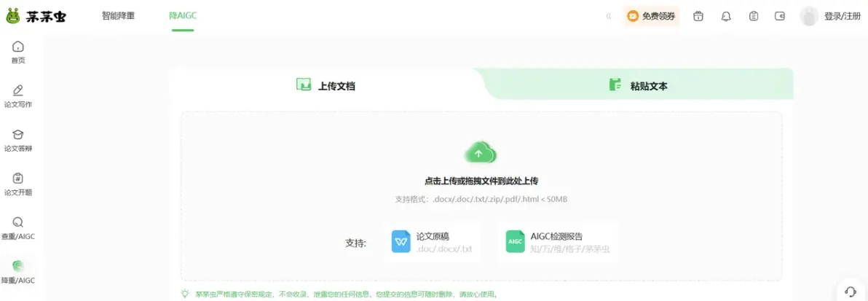Click the 茅茅虫 frog logo

click(36, 16)
